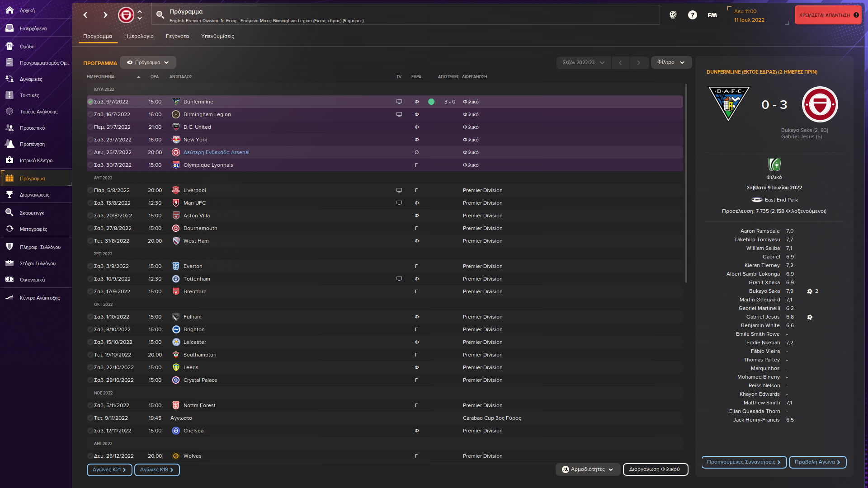The height and width of the screenshot is (488, 868).
Task: Switch to the Πρόγραμμα tab
Action: tap(98, 36)
